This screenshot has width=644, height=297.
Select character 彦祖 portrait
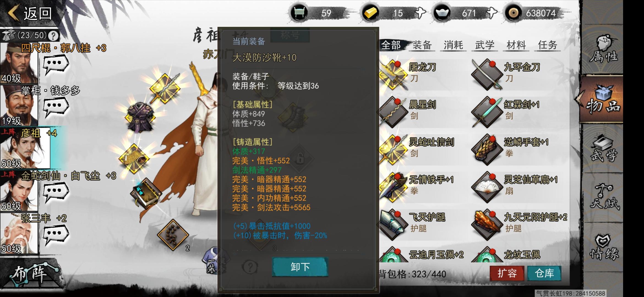(25, 148)
